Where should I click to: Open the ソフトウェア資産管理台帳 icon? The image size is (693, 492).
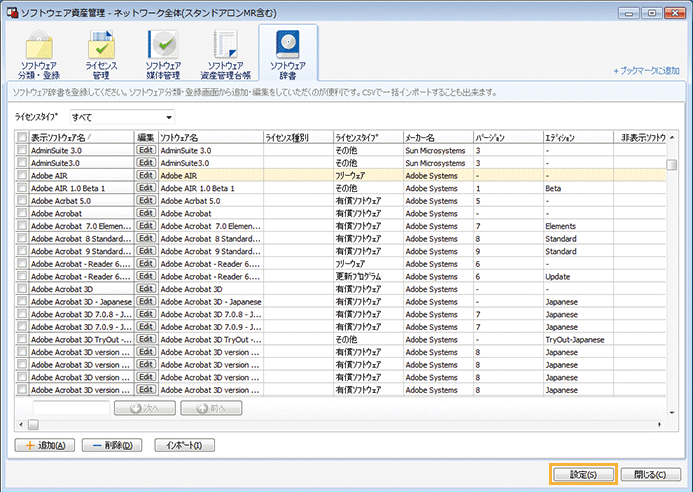(x=225, y=55)
